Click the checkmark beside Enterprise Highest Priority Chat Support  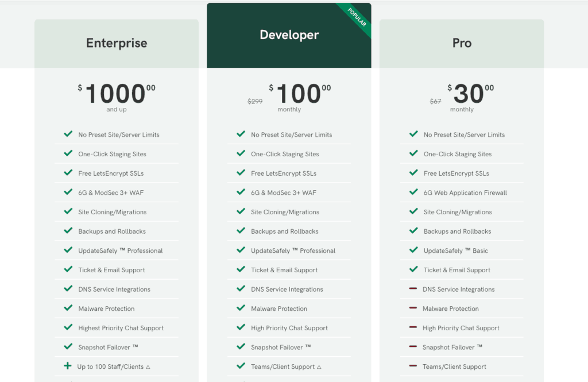(68, 327)
